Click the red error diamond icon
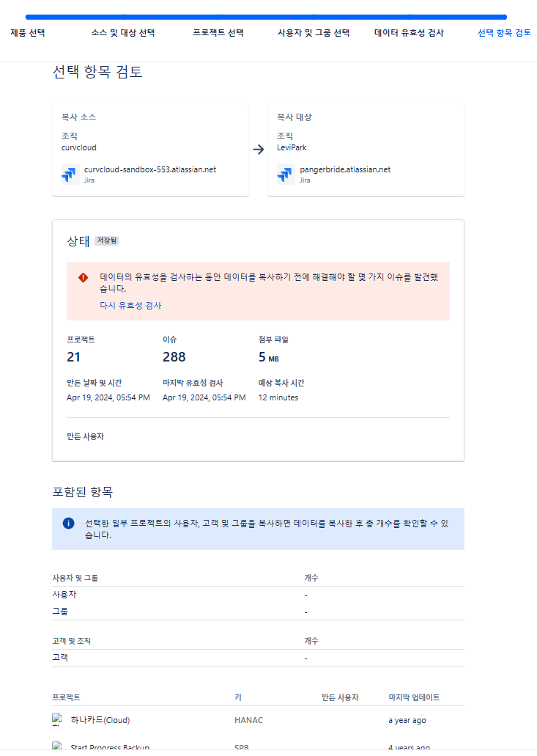 click(x=84, y=278)
